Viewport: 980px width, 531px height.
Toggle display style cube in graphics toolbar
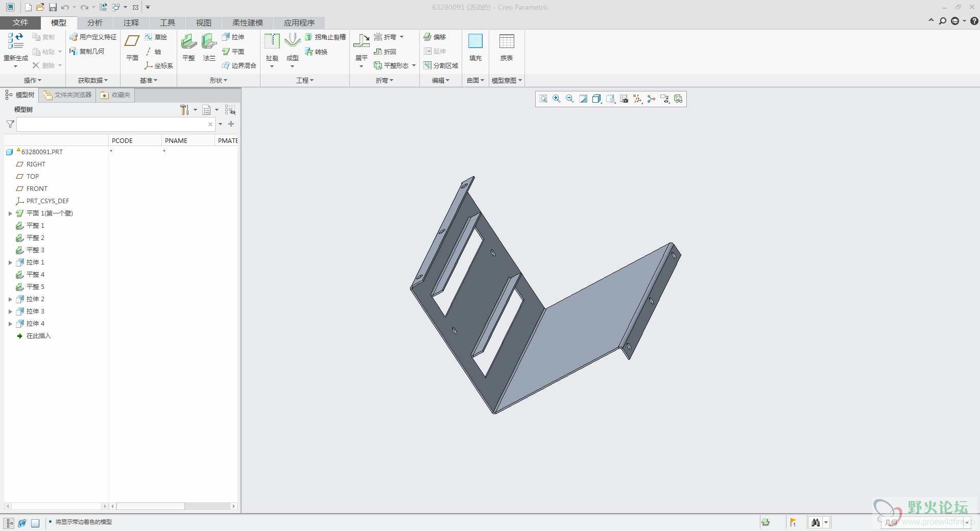tap(596, 99)
